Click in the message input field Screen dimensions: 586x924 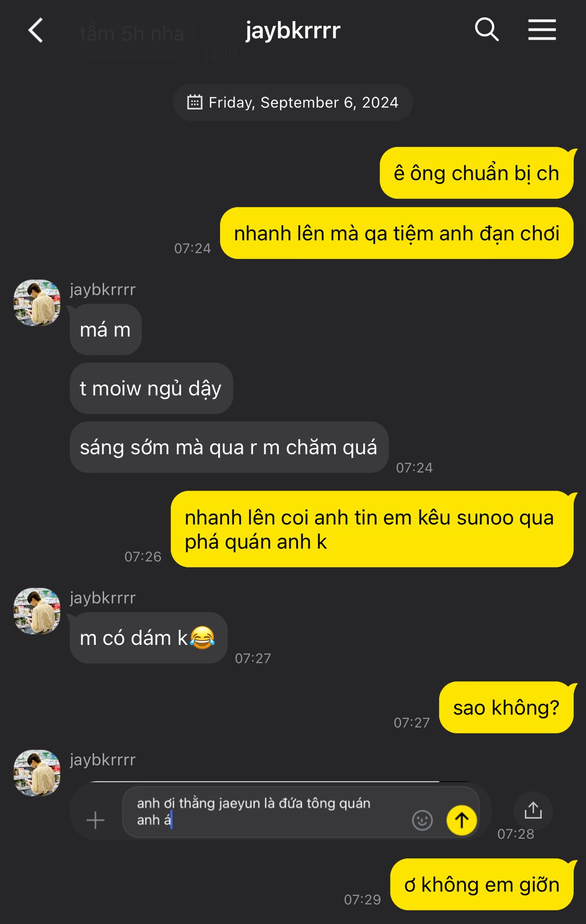pyautogui.click(x=270, y=812)
